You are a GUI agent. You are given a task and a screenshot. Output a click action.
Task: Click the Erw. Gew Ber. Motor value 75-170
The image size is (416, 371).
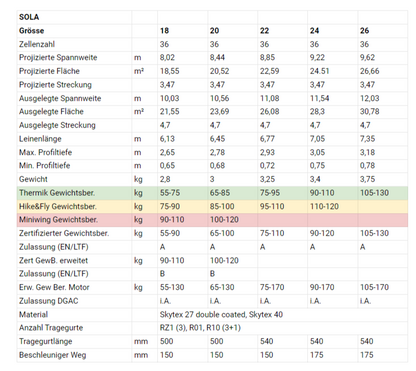272,287
